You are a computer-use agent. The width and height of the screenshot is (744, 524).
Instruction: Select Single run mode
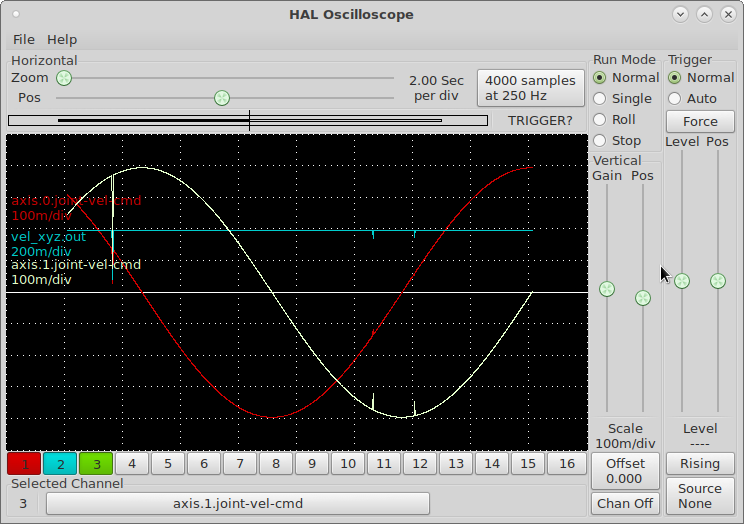pyautogui.click(x=622, y=98)
